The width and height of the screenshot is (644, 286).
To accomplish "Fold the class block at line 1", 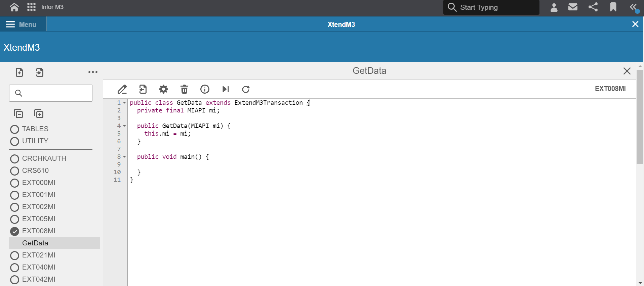I will pos(124,103).
